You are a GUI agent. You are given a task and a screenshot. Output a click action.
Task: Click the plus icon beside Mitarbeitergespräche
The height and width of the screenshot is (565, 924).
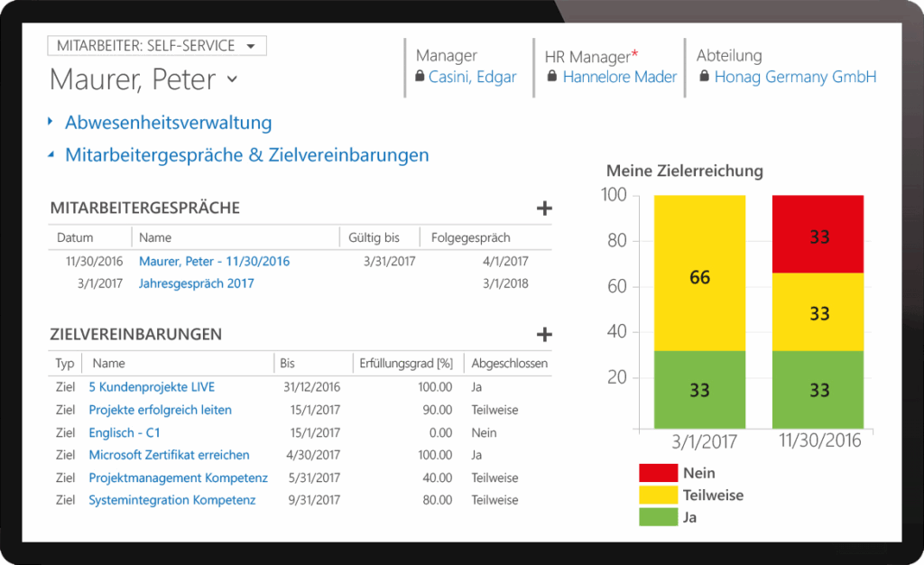(543, 208)
